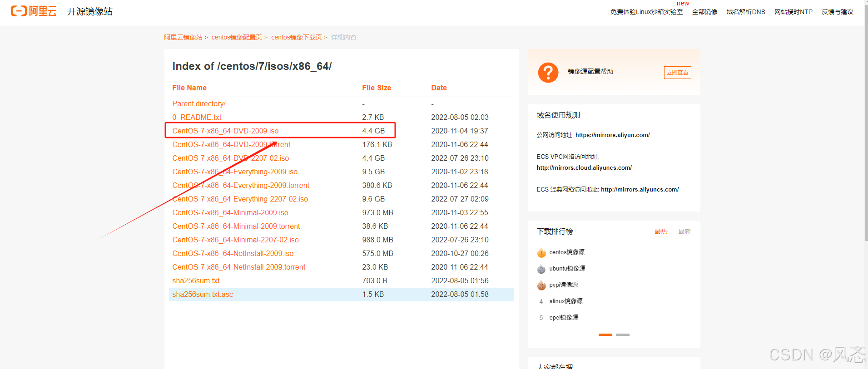Click the File Size column header
This screenshot has height=369, width=868.
pyautogui.click(x=377, y=88)
